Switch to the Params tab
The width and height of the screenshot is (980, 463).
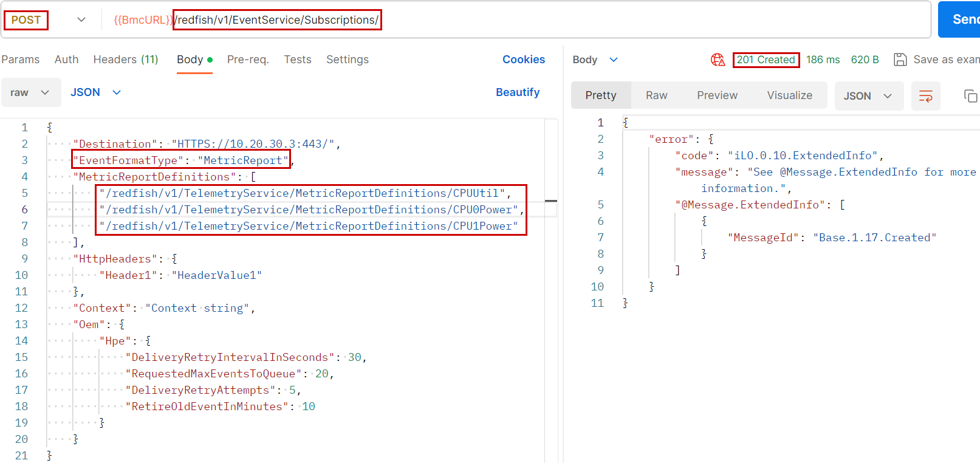tap(21, 60)
